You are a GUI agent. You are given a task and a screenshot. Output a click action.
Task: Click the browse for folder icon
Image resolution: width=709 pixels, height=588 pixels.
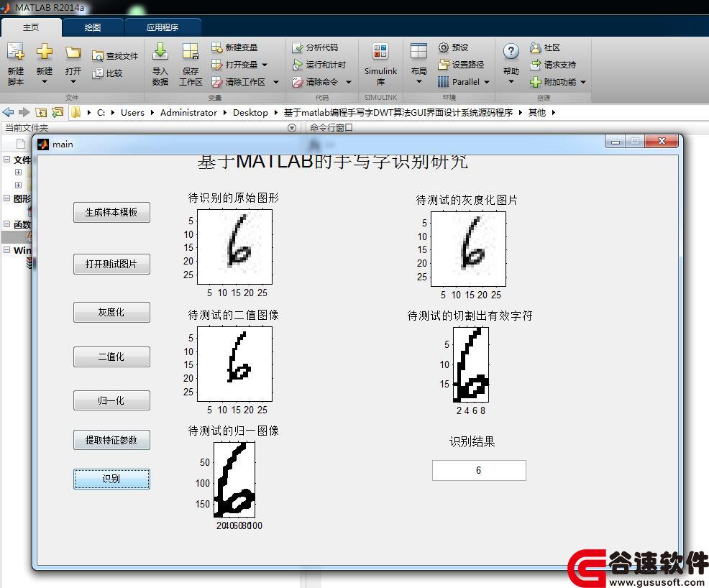(58, 112)
